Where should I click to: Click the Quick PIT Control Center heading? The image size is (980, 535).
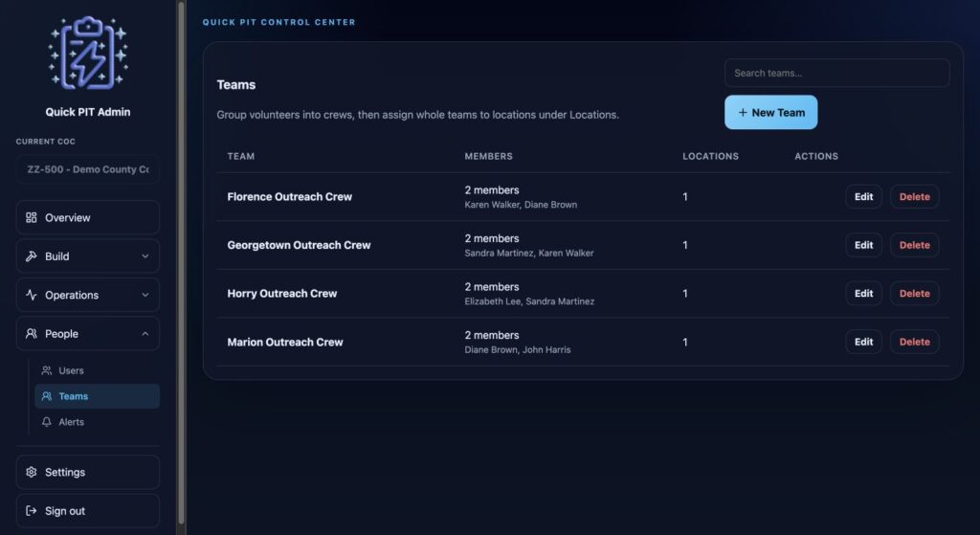(x=278, y=22)
